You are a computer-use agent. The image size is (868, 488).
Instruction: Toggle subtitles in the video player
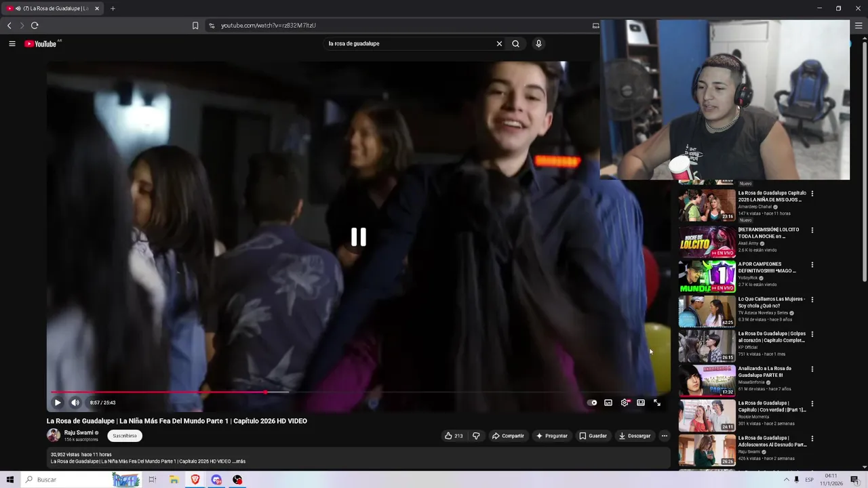click(608, 403)
